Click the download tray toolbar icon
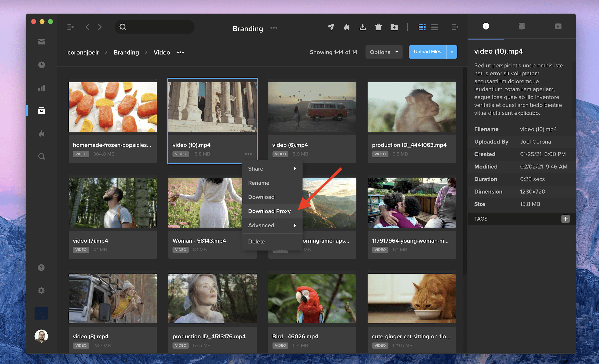The height and width of the screenshot is (364, 599). point(363,27)
